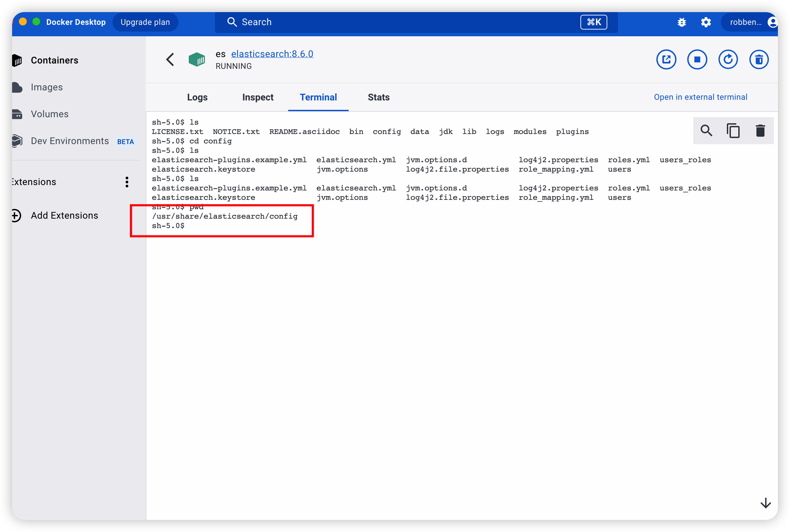Clear the terminal with trash icon
790x532 pixels.
click(760, 131)
